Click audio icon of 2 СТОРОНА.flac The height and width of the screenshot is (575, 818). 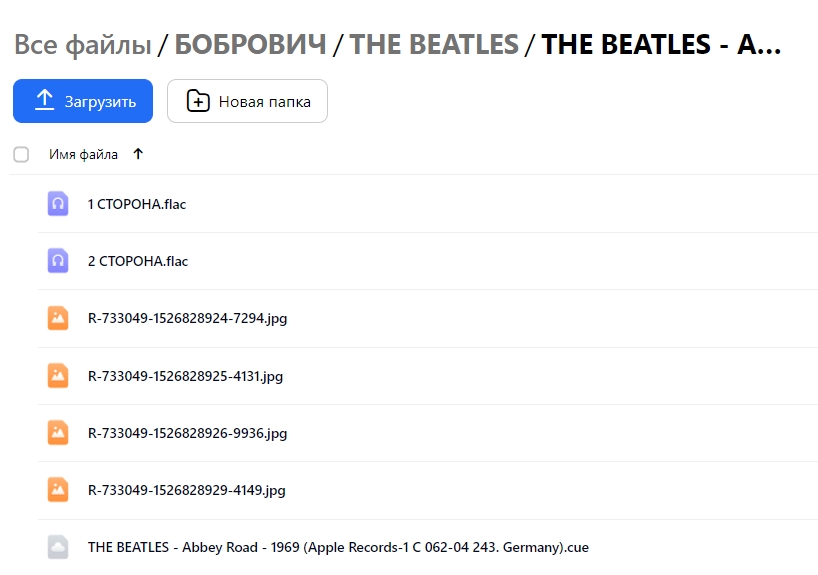58,260
